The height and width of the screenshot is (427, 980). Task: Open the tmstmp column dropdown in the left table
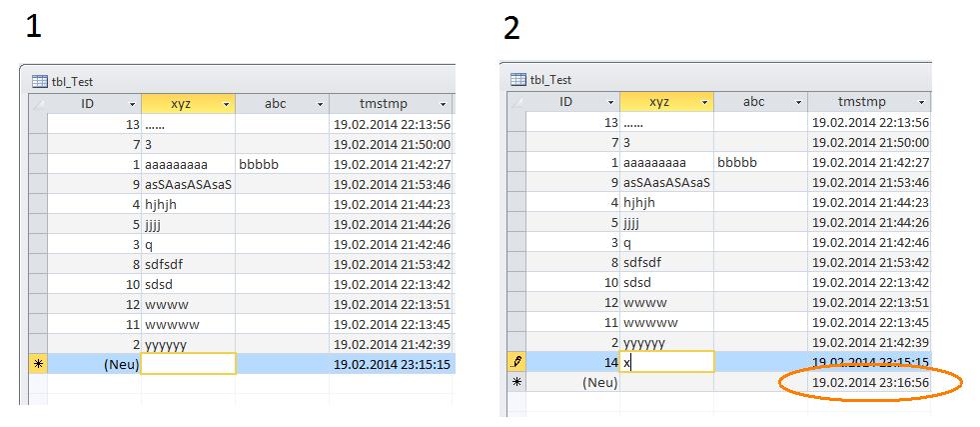443,104
